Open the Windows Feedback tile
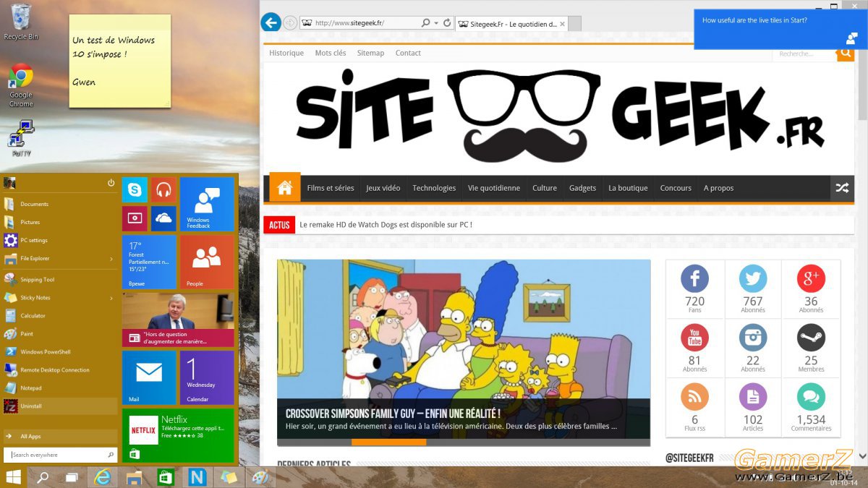 (207, 204)
